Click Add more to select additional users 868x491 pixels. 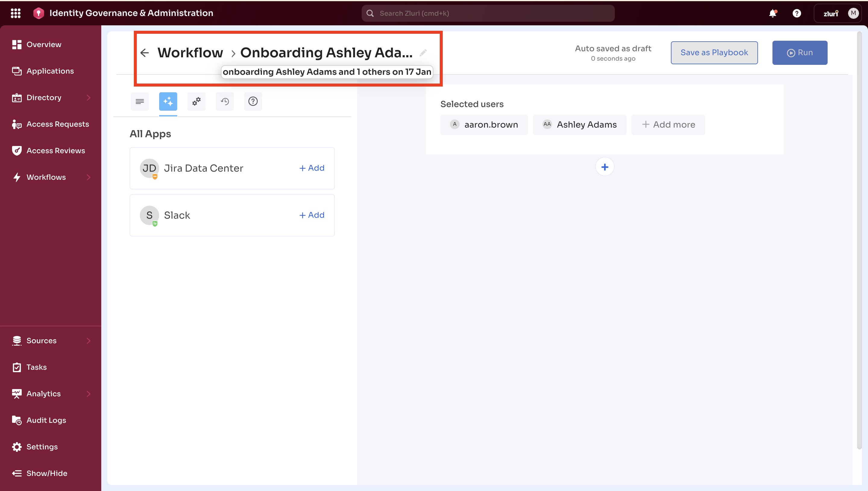(x=668, y=125)
